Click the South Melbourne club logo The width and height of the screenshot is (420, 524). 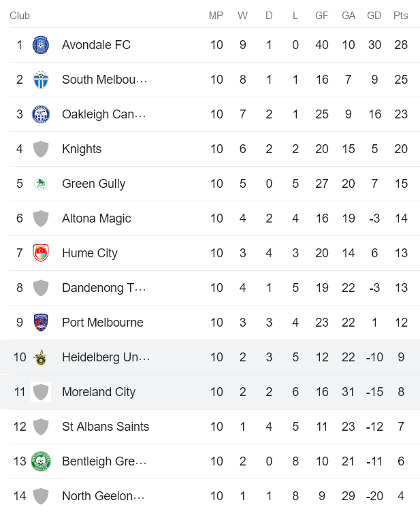click(41, 80)
